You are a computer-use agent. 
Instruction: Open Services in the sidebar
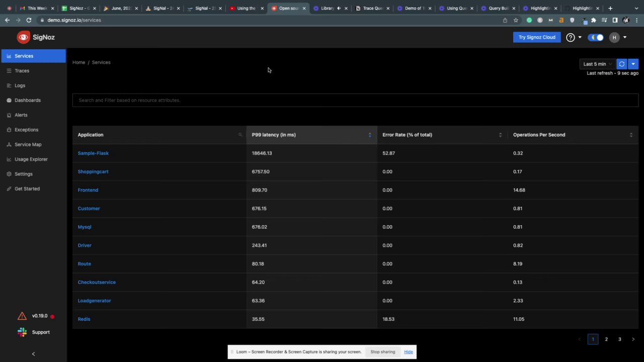click(33, 56)
